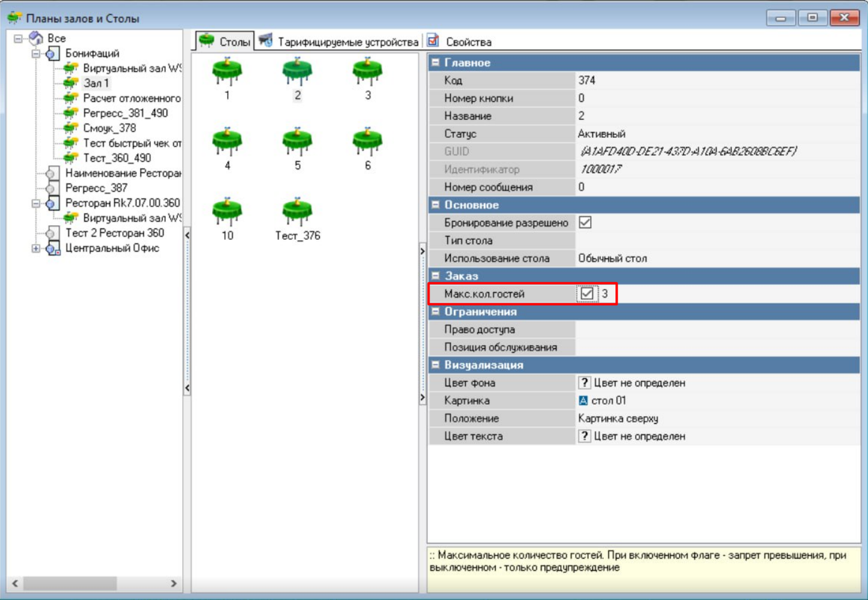Select Смоук_378 hall in tree
868x600 pixels.
click(109, 128)
